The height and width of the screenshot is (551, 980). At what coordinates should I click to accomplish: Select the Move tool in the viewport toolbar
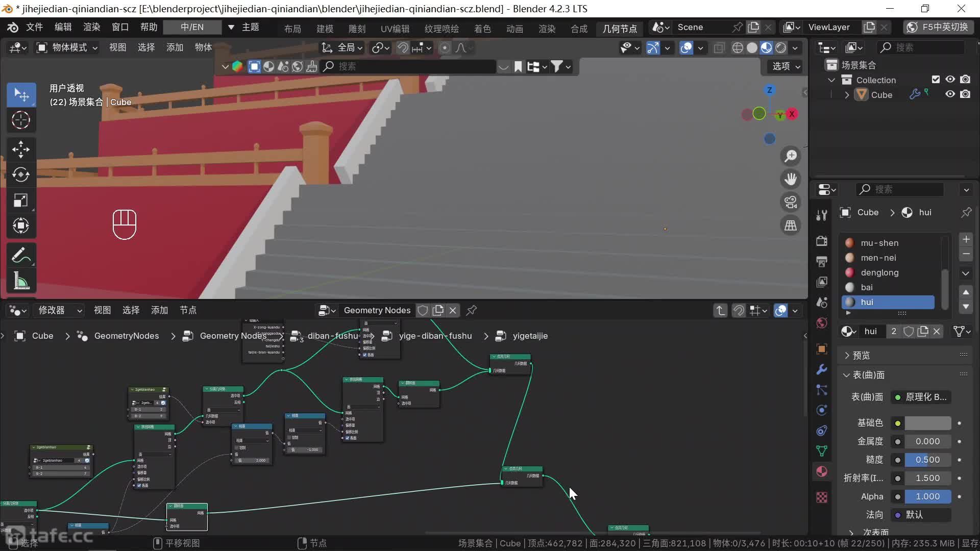point(21,149)
